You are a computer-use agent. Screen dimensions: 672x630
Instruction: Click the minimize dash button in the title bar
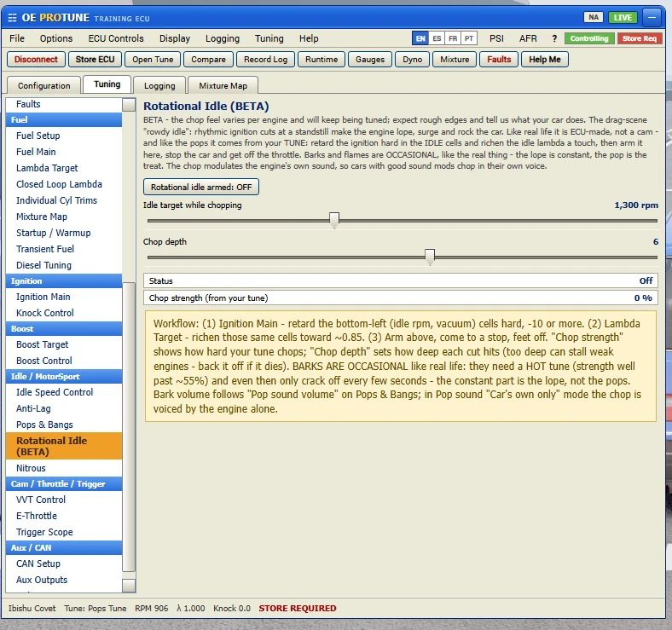652,18
